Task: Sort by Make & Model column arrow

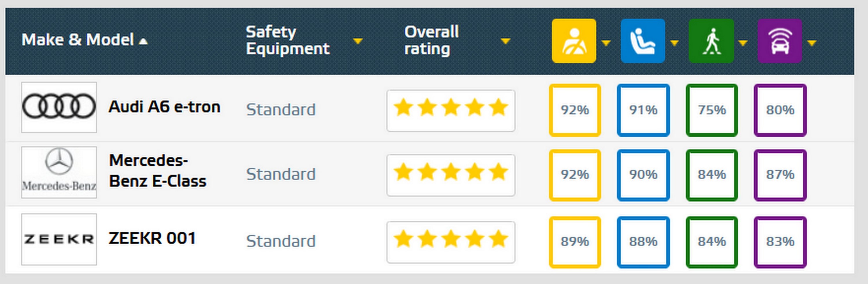Action: click(x=144, y=41)
